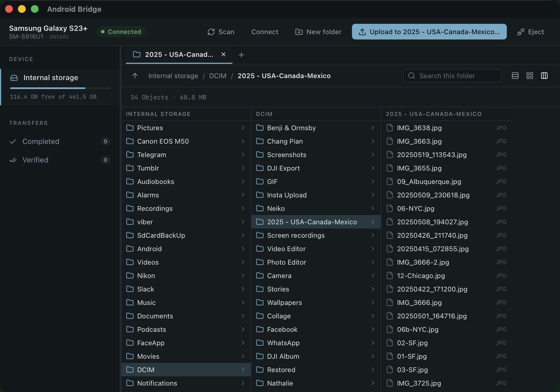
Task: Expand the Screenshots folder chevron
Action: coord(373,155)
